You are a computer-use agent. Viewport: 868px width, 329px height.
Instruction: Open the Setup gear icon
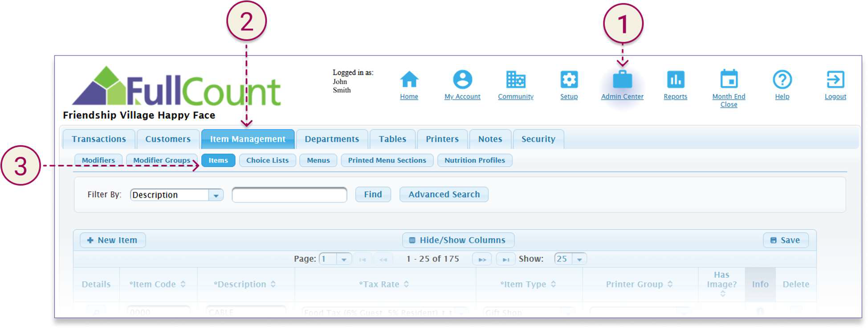pos(569,80)
